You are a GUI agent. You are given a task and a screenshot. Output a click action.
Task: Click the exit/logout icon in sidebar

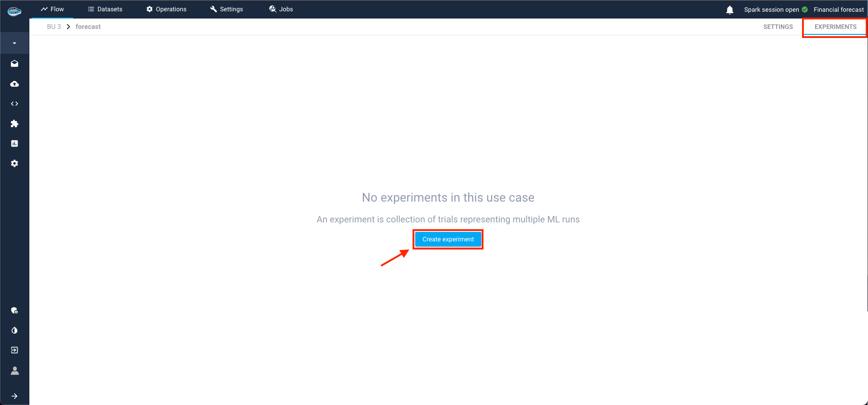click(x=14, y=350)
